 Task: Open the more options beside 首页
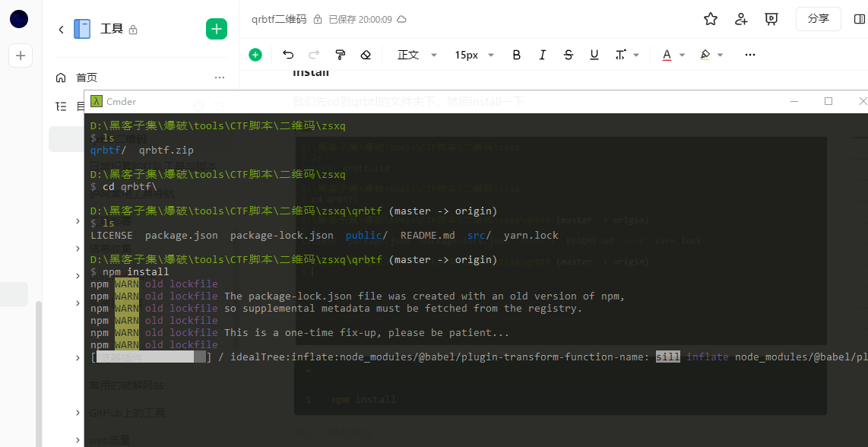coord(219,78)
